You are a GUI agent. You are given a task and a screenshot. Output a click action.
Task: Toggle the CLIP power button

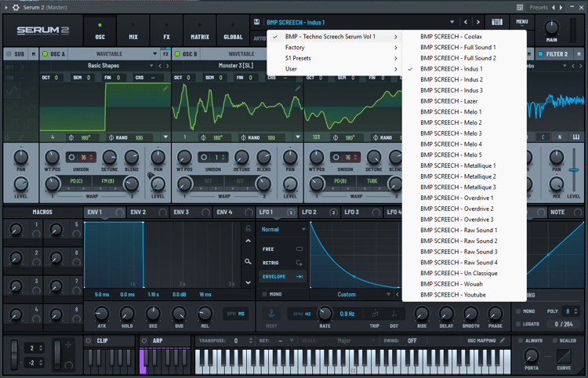click(x=89, y=340)
